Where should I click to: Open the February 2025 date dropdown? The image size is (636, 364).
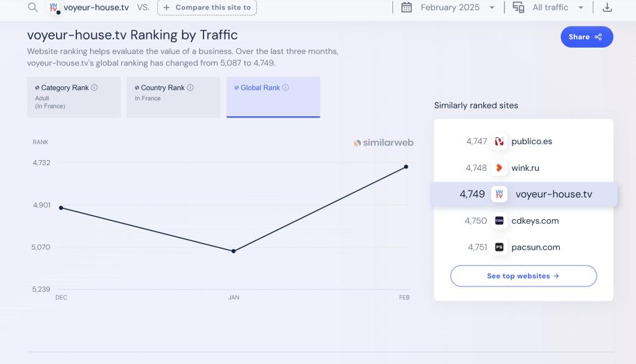coord(457,8)
